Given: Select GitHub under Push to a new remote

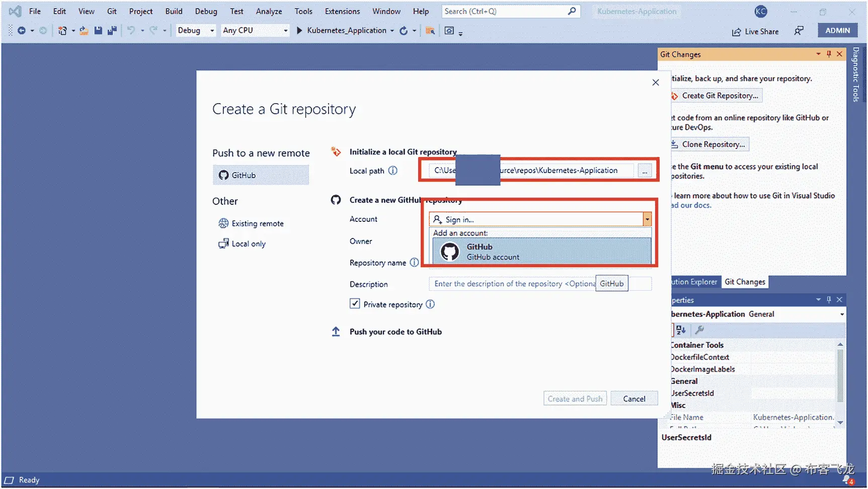Looking at the screenshot, I should coord(261,175).
